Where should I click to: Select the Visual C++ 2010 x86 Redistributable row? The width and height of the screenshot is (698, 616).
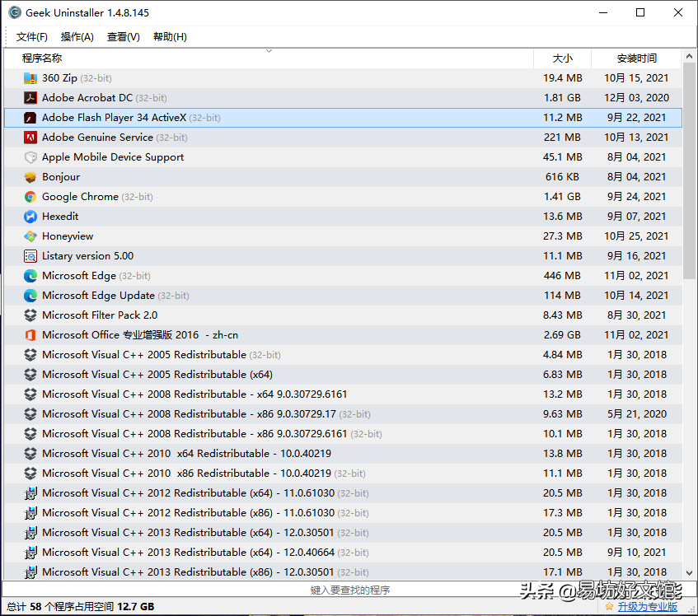pos(343,474)
